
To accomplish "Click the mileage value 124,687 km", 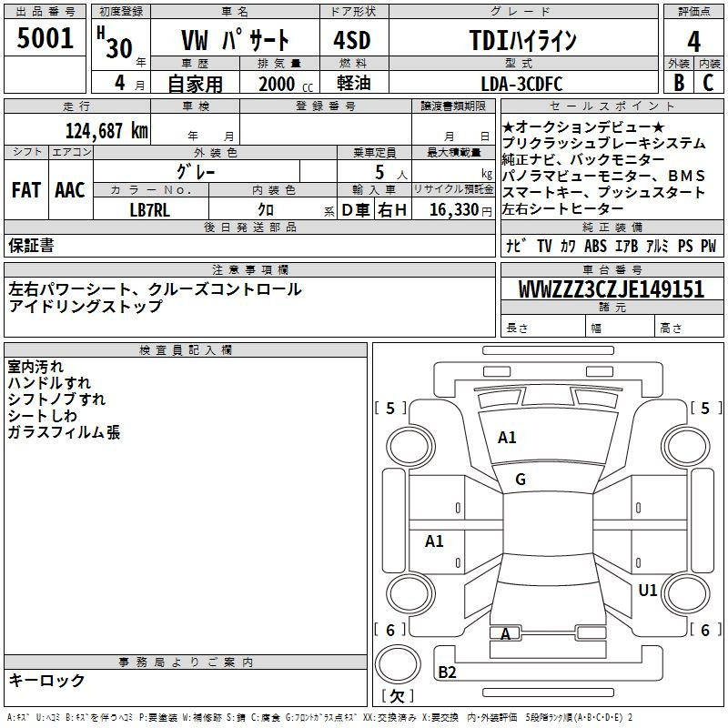I will [x=106, y=130].
